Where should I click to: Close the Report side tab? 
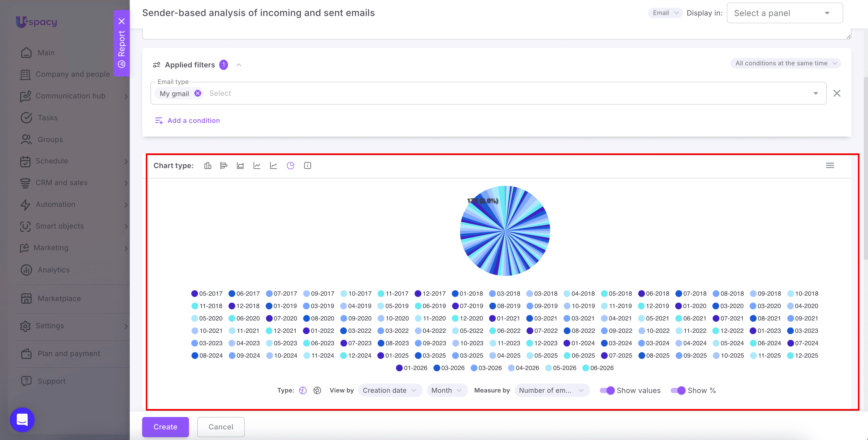[x=122, y=21]
